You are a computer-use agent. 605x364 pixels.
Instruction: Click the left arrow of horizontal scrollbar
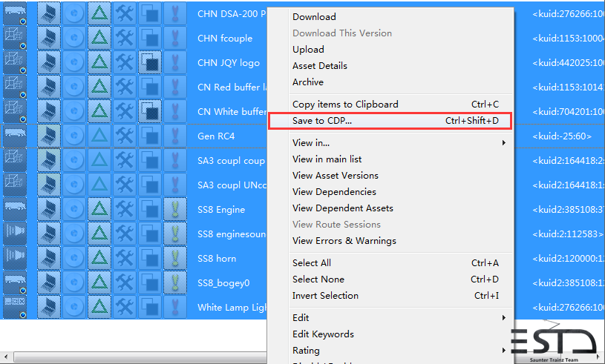5,357
